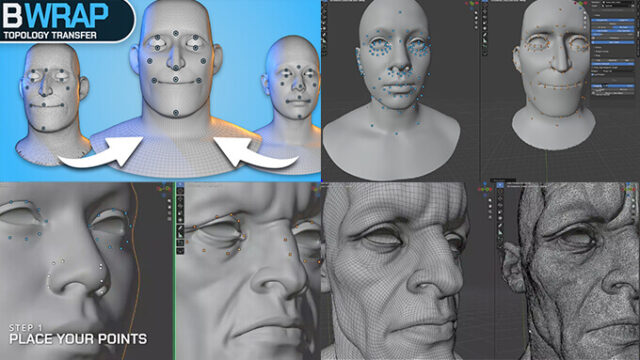The height and width of the screenshot is (360, 640).
Task: Click the zoom magnifier icon in bottom-left viewport
Action: click(169, 201)
